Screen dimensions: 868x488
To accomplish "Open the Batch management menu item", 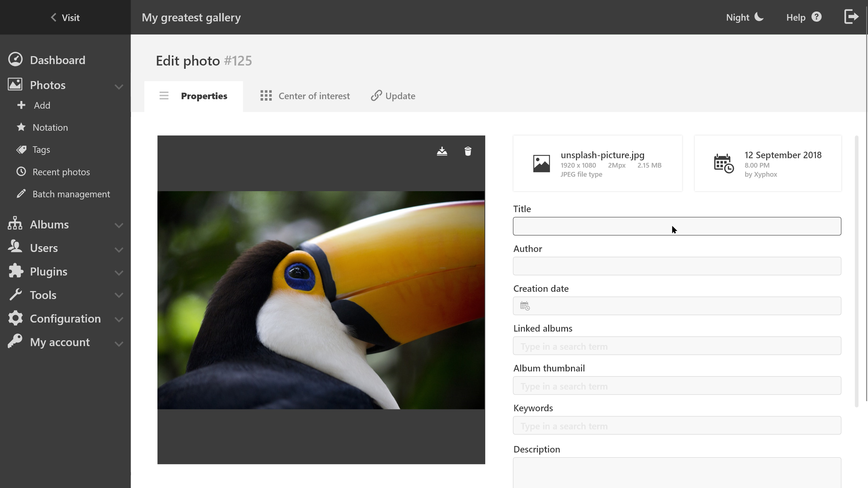I will pos(71,194).
